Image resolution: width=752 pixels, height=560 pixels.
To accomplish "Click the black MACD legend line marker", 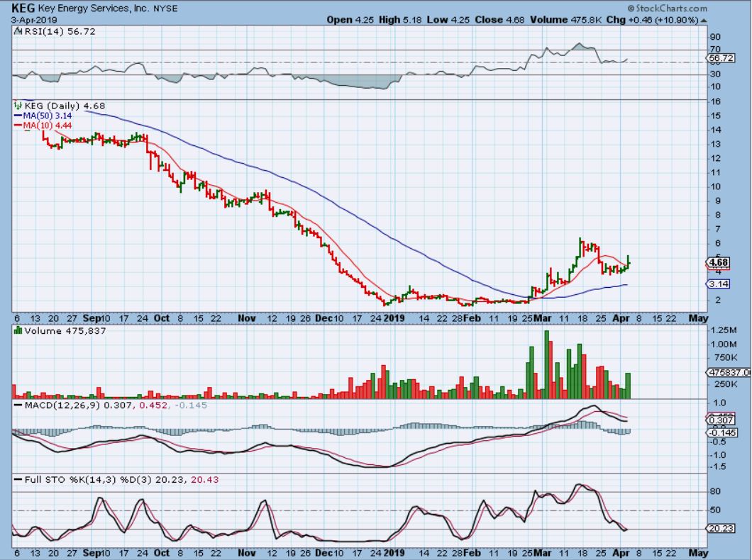I will click(18, 405).
